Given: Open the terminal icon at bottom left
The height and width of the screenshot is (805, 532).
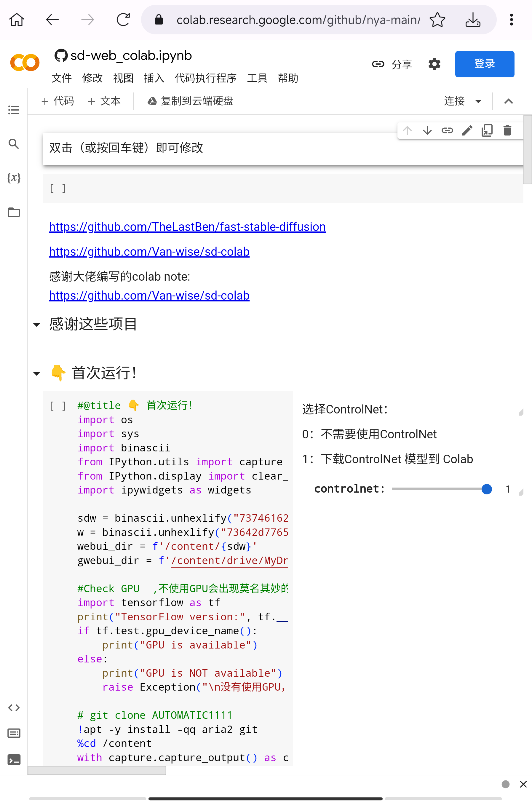Looking at the screenshot, I should point(14,760).
